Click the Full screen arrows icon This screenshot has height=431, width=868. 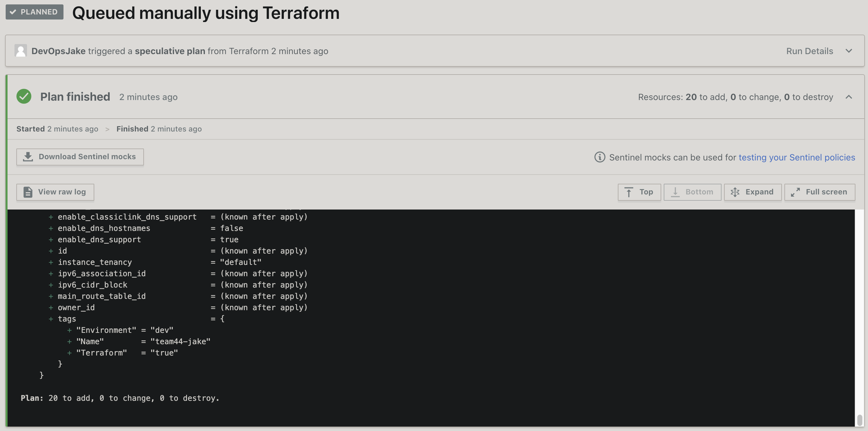[795, 192]
